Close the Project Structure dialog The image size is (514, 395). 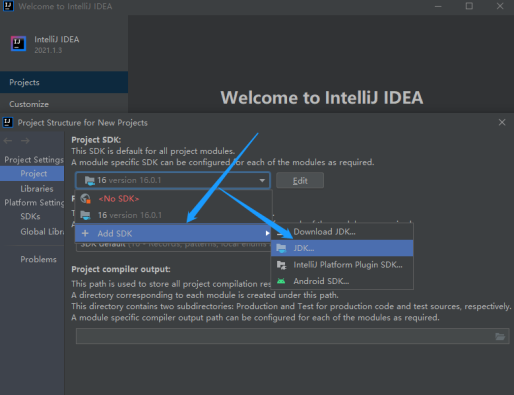[x=502, y=122]
